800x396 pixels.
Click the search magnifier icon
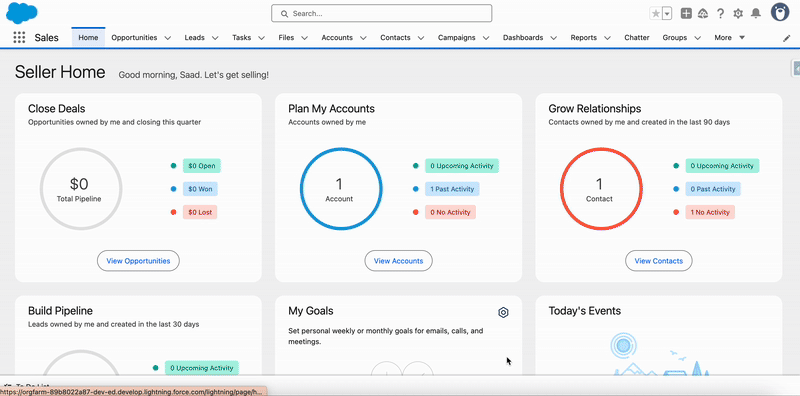pos(285,14)
